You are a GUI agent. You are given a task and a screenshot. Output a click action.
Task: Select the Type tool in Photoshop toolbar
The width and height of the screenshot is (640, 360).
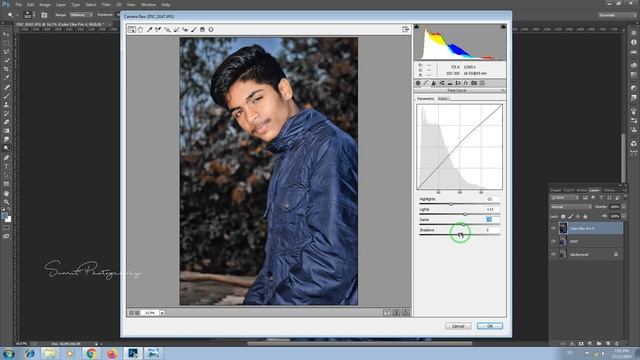pyautogui.click(x=6, y=167)
